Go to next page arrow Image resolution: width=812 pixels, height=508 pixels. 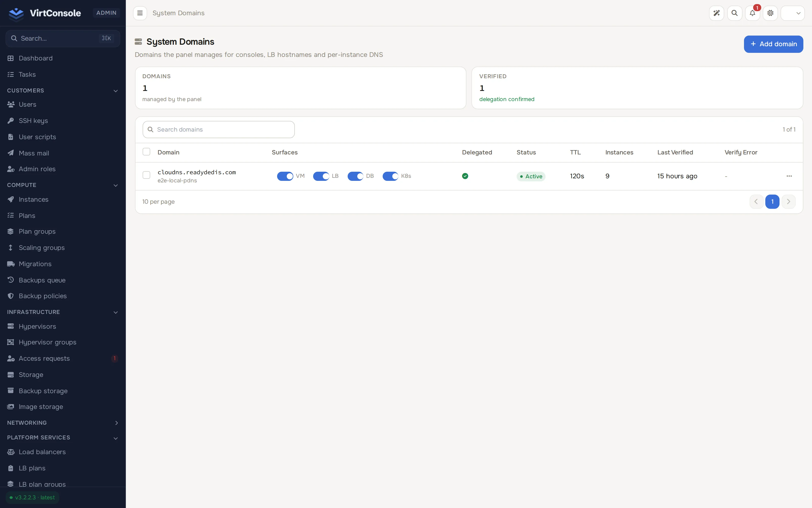pyautogui.click(x=788, y=202)
